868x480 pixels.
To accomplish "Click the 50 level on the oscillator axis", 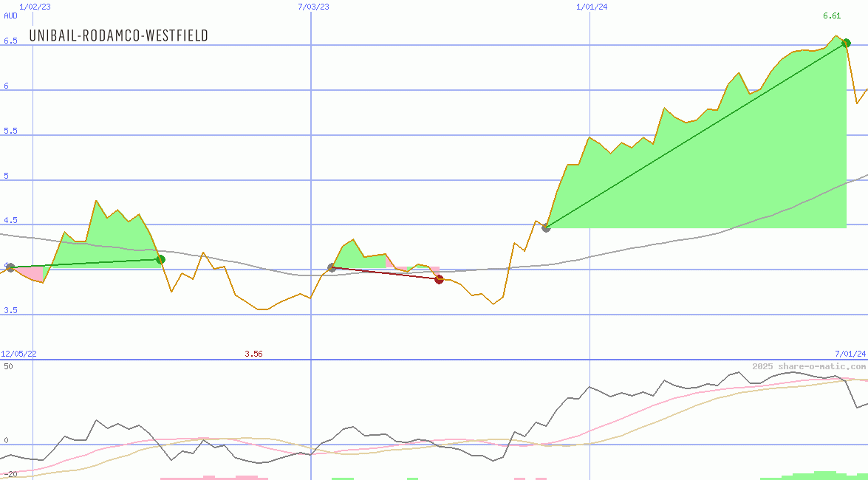I will 8,366.
